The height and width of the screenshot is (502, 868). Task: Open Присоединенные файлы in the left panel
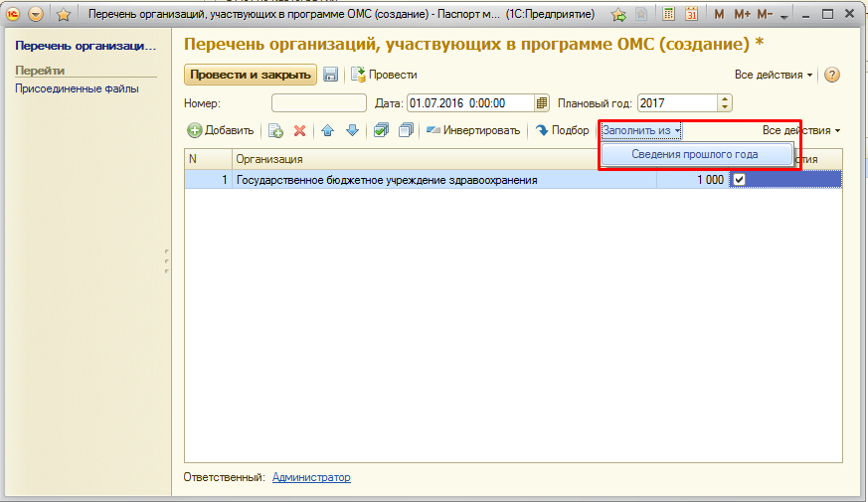coord(77,88)
